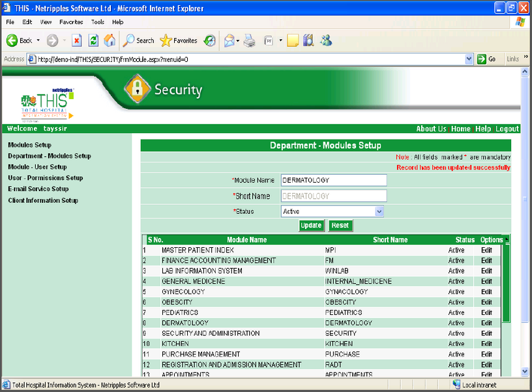Click the Go green arrow button
Screen dimensions: 532x392
[x=481, y=59]
